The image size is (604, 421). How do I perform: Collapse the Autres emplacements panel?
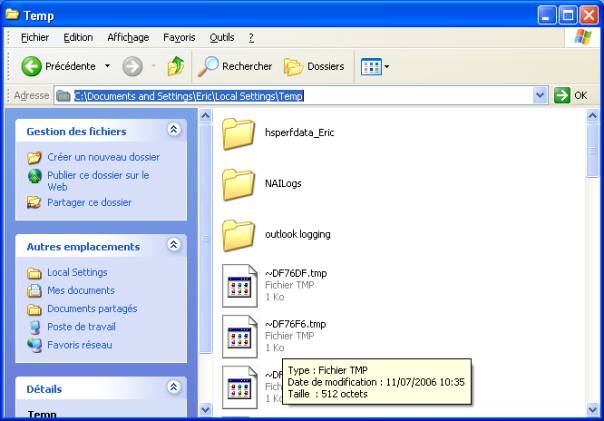(174, 245)
